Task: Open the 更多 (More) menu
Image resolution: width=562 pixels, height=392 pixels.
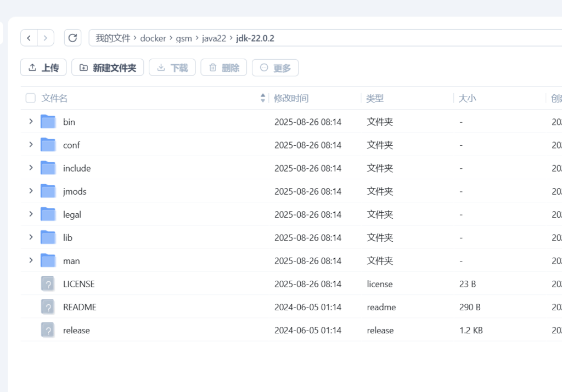Action: tap(275, 67)
